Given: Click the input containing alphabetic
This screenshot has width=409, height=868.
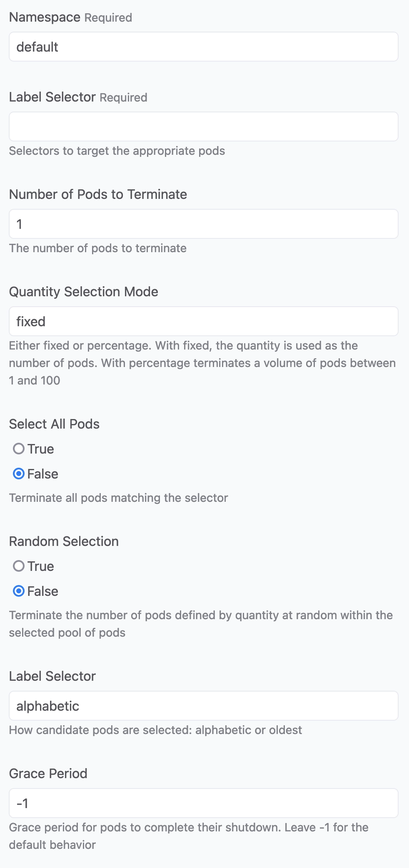Looking at the screenshot, I should [204, 706].
